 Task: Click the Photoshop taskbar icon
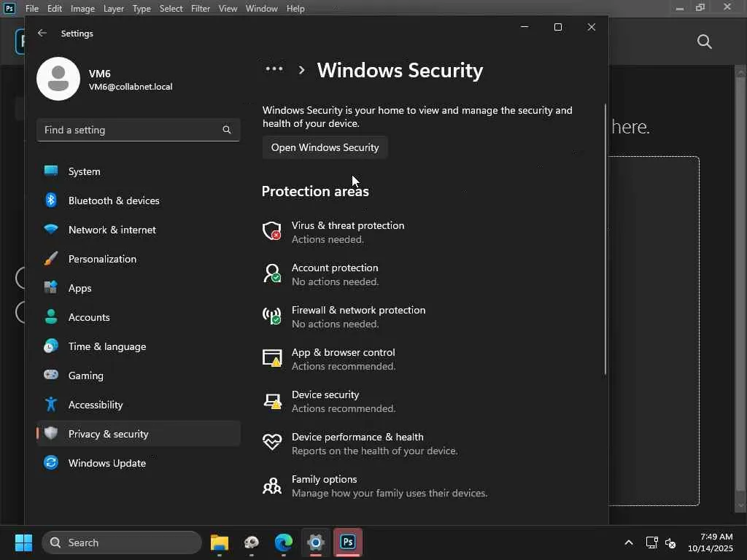point(348,542)
